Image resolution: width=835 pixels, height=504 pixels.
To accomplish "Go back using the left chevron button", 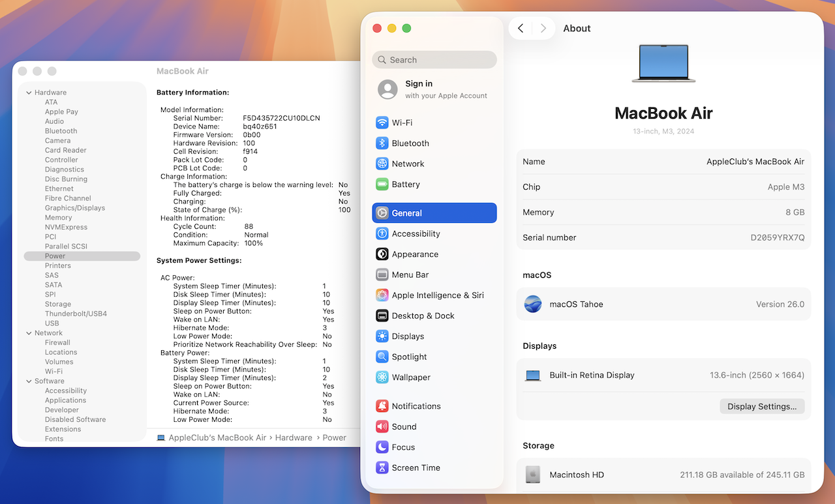I will click(x=521, y=28).
